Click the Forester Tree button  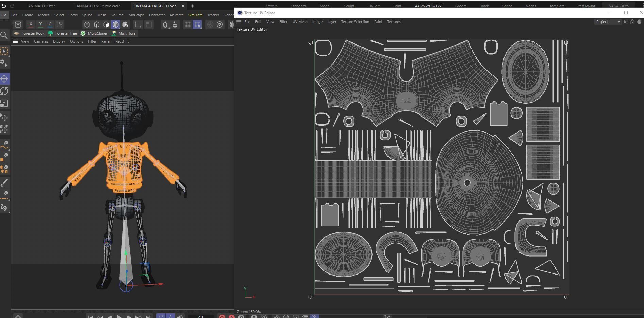[62, 33]
